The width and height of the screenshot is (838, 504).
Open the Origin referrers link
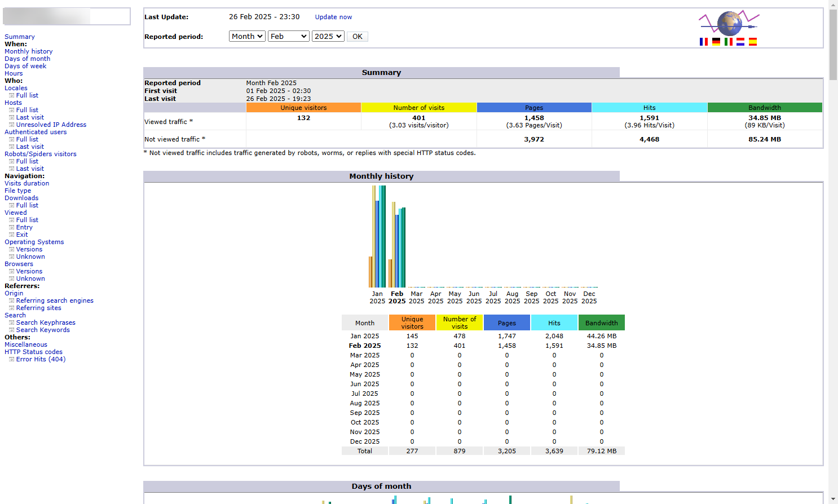click(x=14, y=293)
